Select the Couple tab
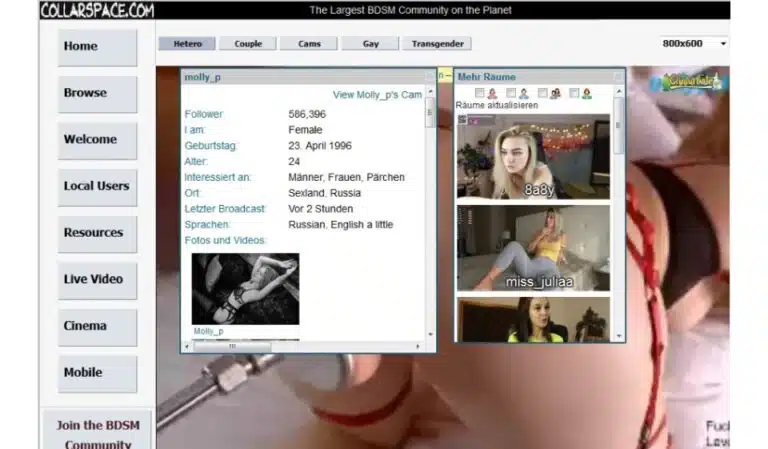The width and height of the screenshot is (768, 449). [248, 44]
